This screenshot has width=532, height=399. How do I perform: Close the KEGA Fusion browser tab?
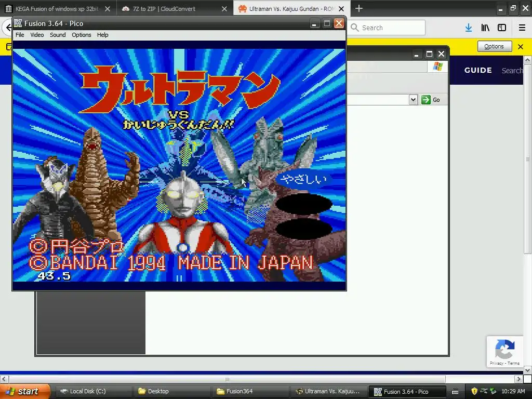(108, 9)
